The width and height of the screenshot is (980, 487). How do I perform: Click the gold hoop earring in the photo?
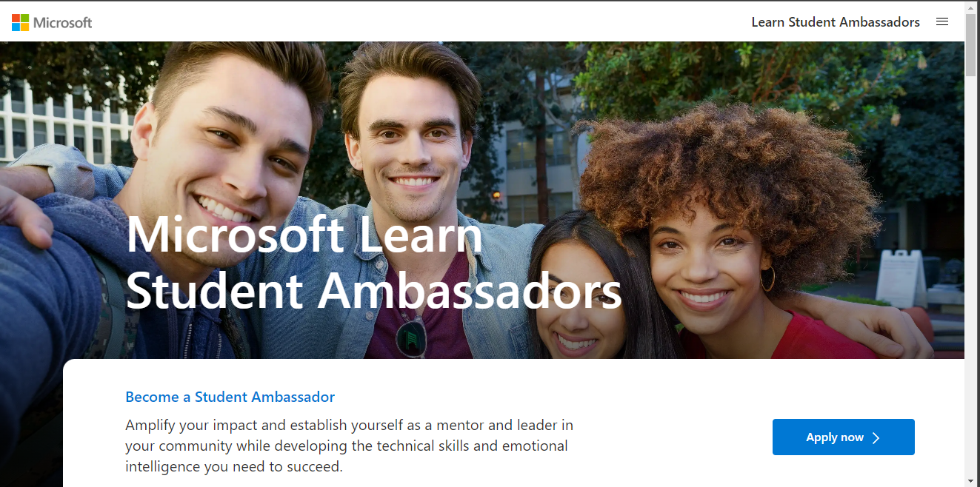coord(767,278)
